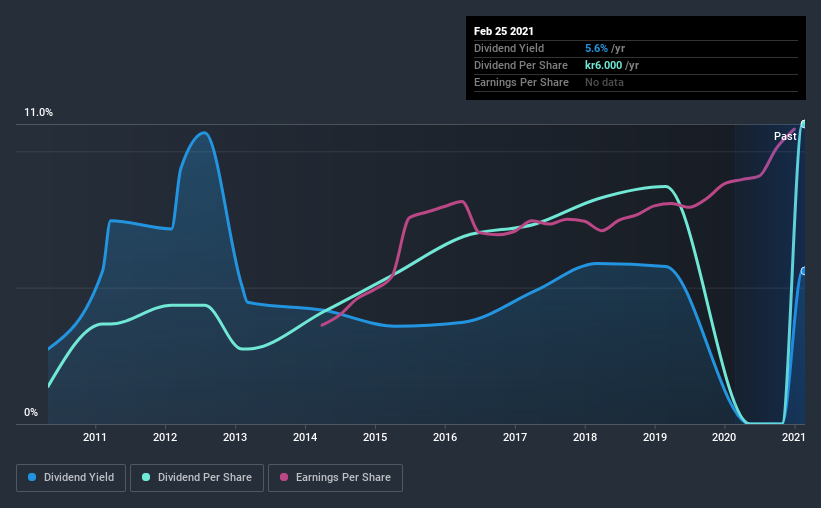Click the 2014 x-axis label
This screenshot has height=508, width=821.
pyautogui.click(x=305, y=437)
